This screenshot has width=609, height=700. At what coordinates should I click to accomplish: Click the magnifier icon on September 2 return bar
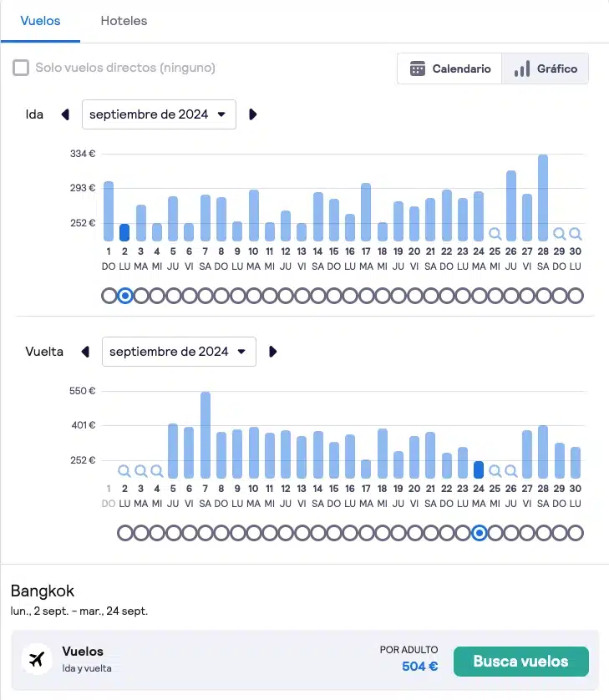pyautogui.click(x=124, y=471)
